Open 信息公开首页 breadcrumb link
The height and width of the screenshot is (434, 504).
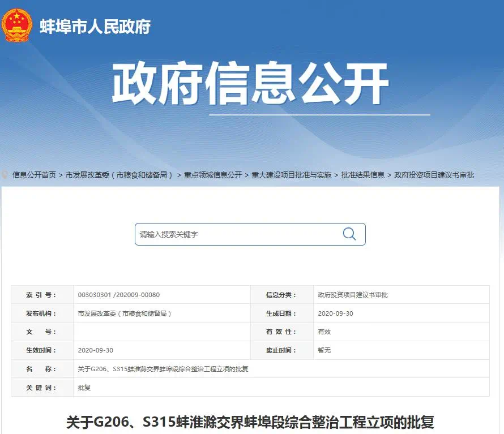click(x=34, y=175)
